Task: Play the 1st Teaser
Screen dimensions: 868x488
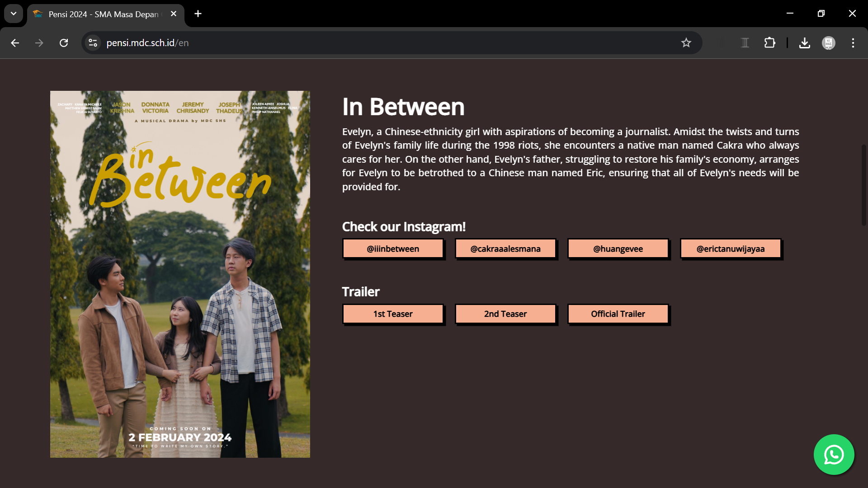Action: tap(393, 314)
